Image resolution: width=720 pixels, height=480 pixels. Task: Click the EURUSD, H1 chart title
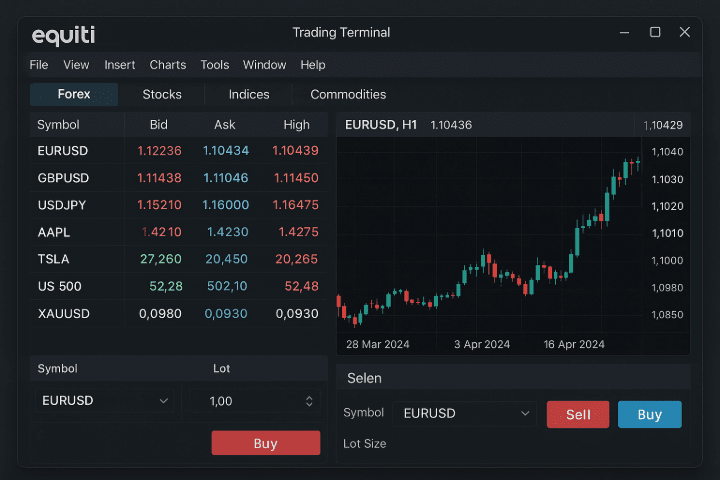point(381,124)
